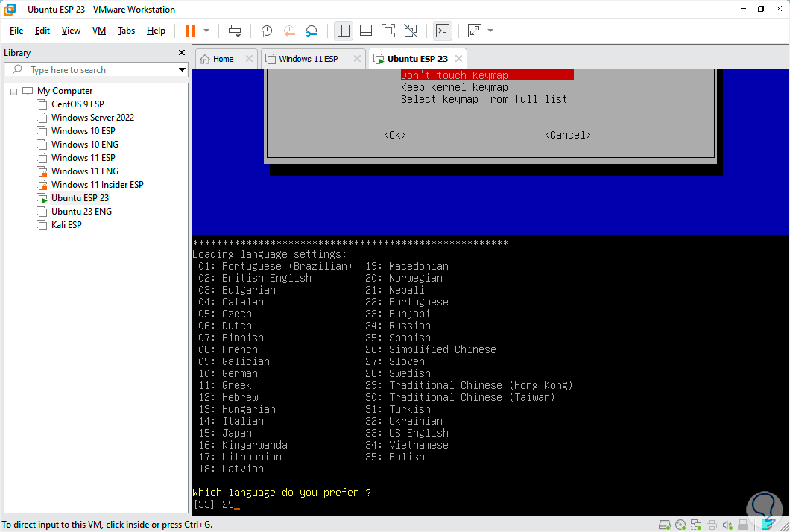Select My Computer in the library

[x=65, y=91]
